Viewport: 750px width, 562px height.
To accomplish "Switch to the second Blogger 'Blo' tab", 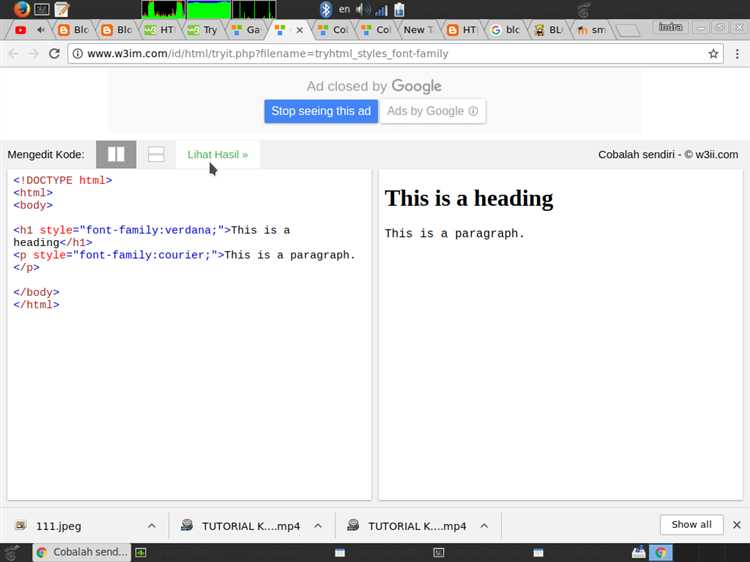I will pyautogui.click(x=116, y=30).
